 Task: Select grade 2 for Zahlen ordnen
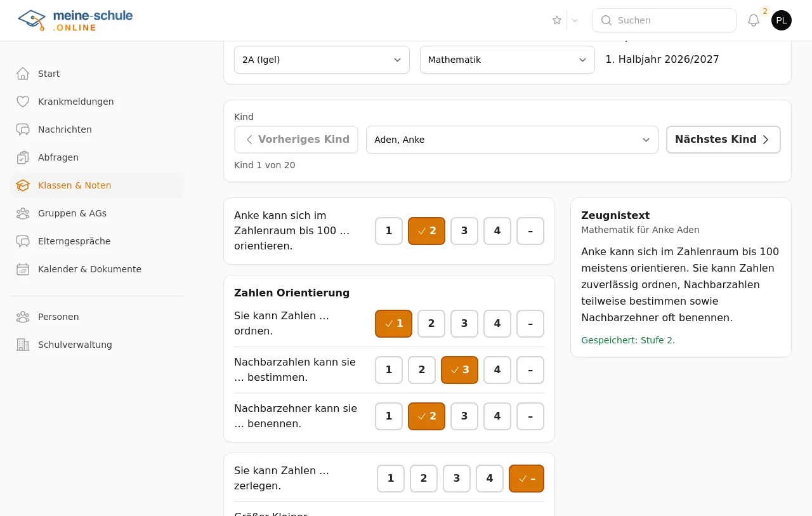pos(431,324)
